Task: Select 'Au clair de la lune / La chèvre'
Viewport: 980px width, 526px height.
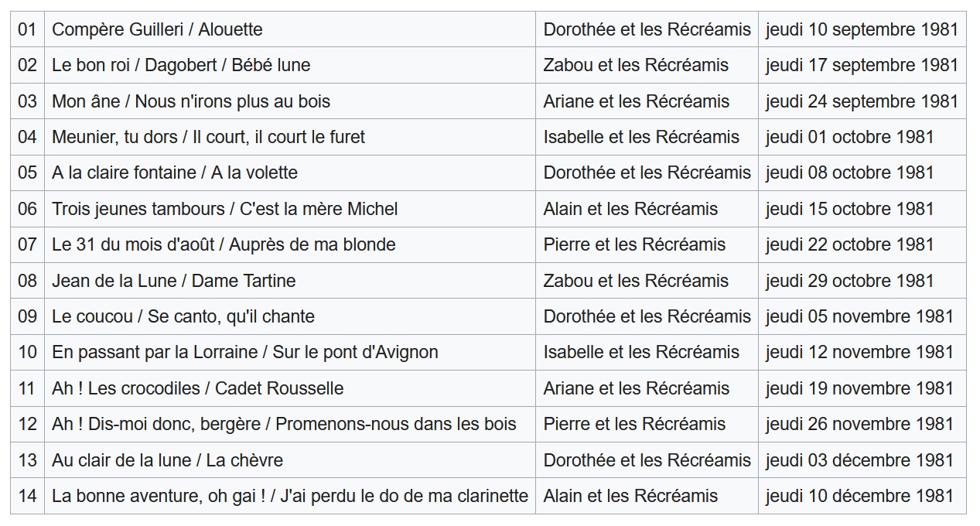Action: point(168,460)
